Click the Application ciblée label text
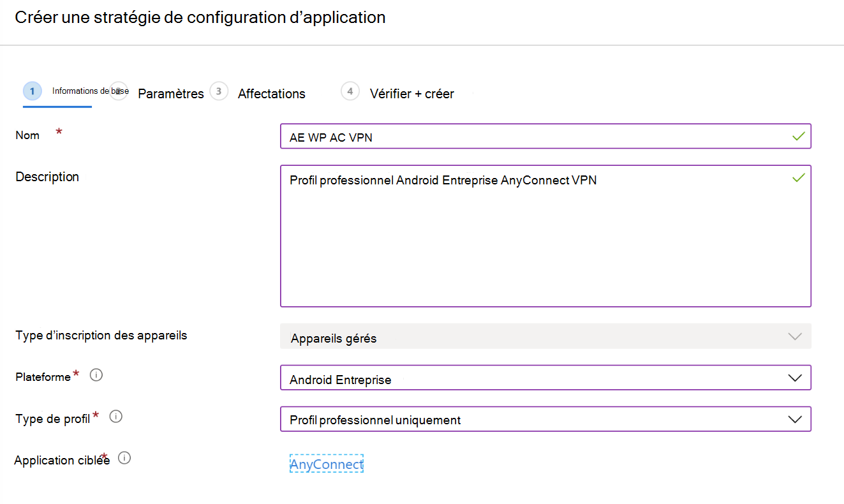 (x=62, y=460)
